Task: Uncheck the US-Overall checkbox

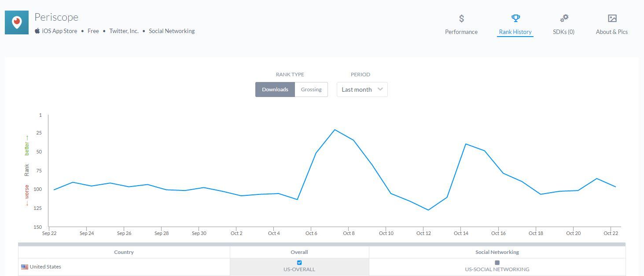Action: [x=299, y=263]
